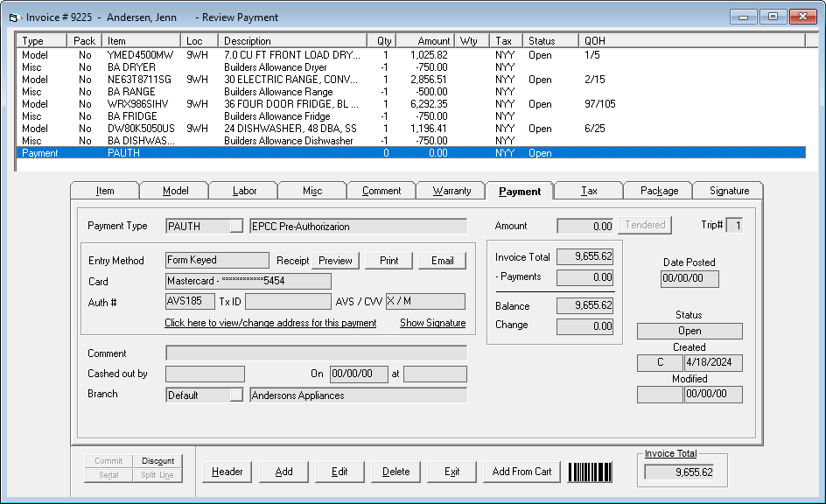Viewport: 826px width, 504px height.
Task: Select the BA DRYER allowance row
Action: (411, 67)
